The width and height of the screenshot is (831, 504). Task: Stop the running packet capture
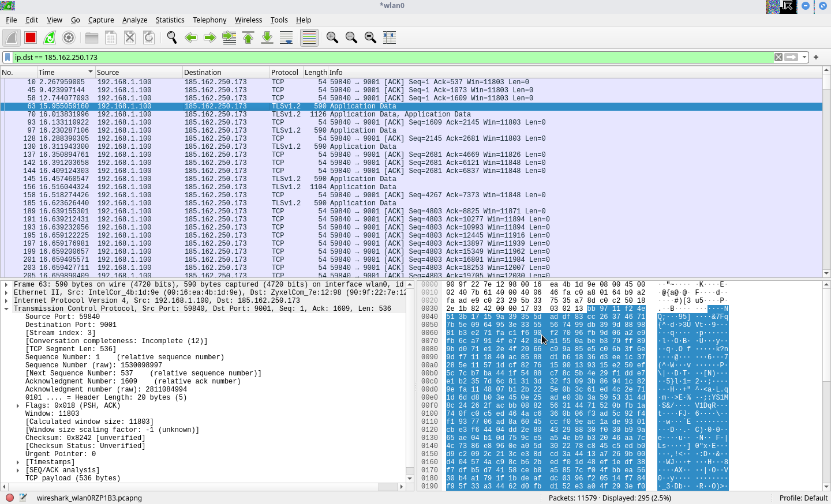[31, 37]
